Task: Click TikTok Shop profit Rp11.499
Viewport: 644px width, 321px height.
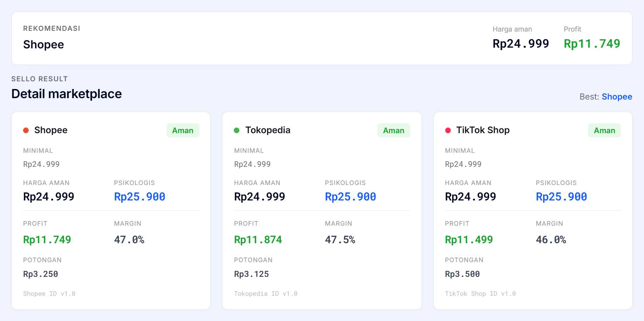Action: pyautogui.click(x=469, y=240)
